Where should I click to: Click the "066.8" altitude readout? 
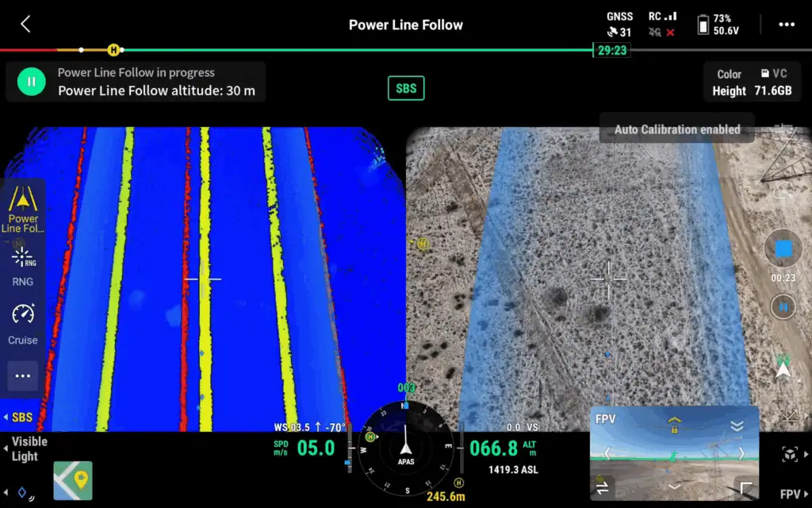coord(493,448)
